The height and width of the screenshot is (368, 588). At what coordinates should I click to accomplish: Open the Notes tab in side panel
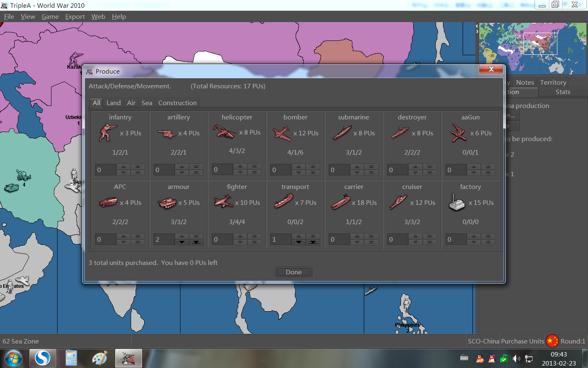coord(525,82)
